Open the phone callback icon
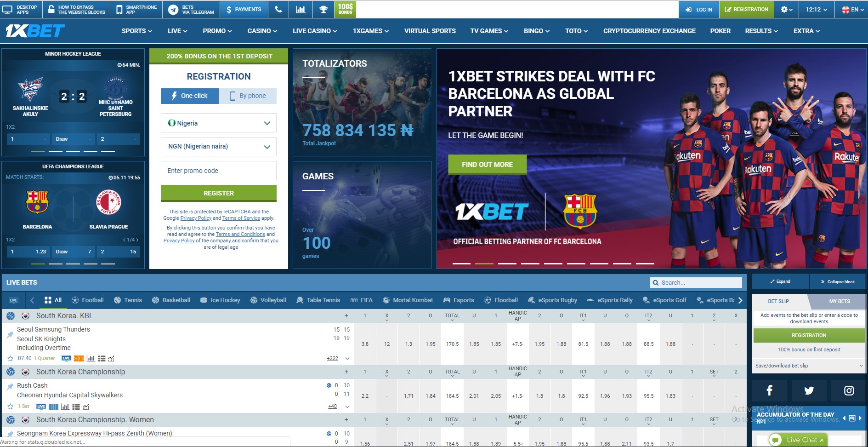Viewport: 868px width, 447px height. [x=278, y=9]
